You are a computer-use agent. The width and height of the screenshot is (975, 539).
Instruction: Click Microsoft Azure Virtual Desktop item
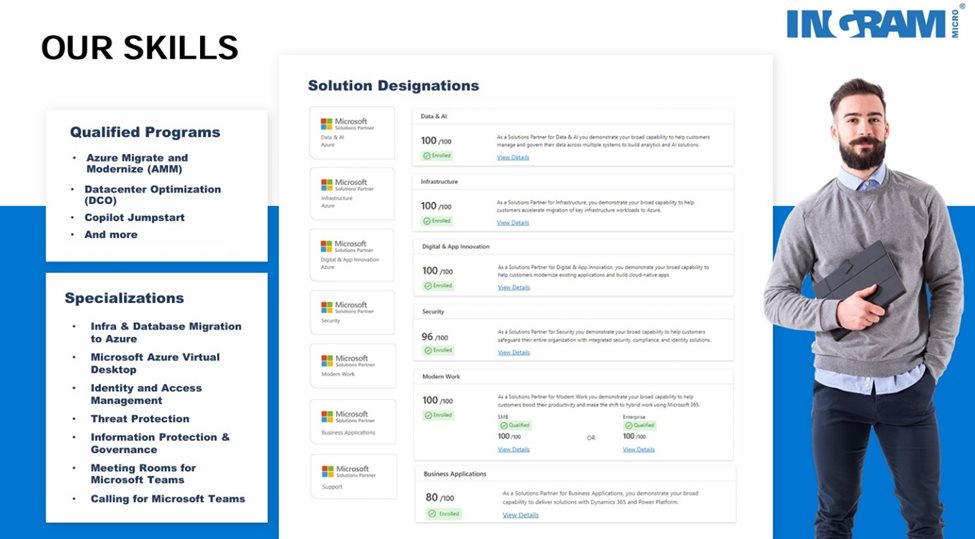click(x=155, y=363)
